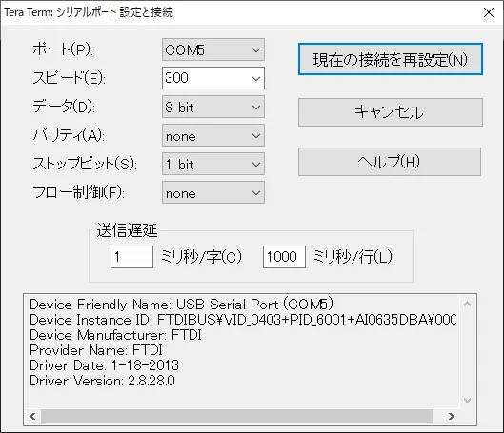Click the scroll right arrow in device info
504x433 pixels.
[x=452, y=416]
